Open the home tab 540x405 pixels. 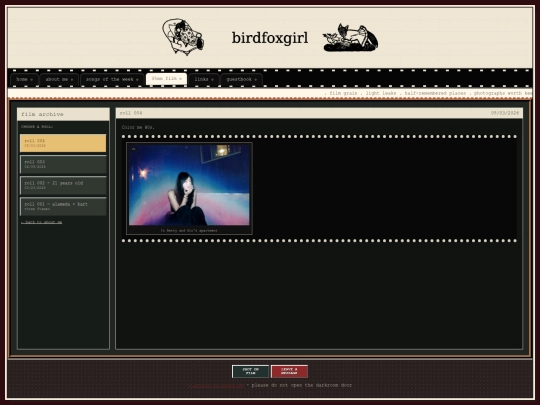tap(24, 79)
